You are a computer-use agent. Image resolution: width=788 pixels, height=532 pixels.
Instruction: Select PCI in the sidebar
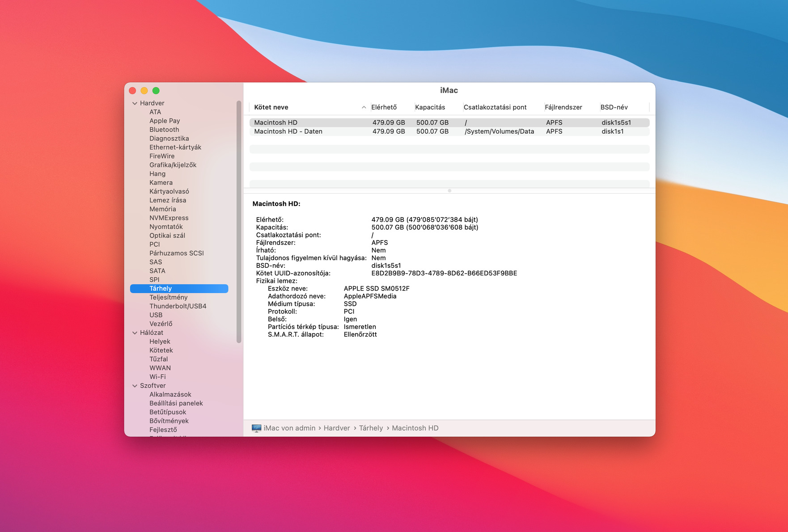(155, 245)
